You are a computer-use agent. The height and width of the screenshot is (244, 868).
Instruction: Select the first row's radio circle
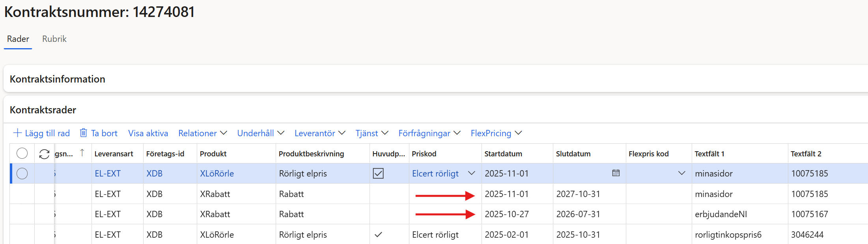pyautogui.click(x=22, y=173)
